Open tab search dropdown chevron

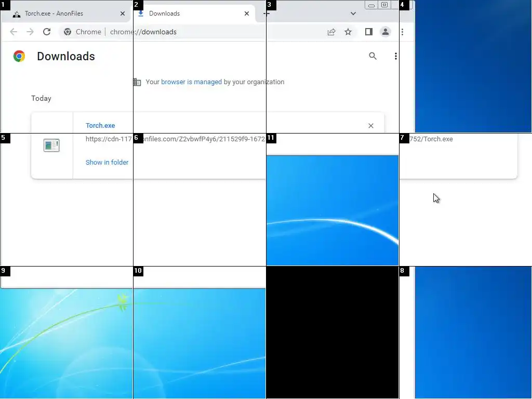(353, 14)
